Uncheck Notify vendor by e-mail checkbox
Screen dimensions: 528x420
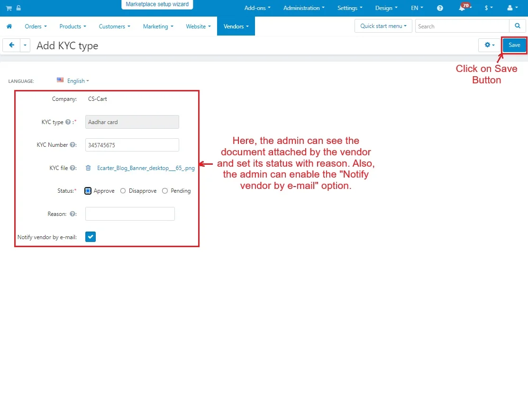tap(91, 237)
